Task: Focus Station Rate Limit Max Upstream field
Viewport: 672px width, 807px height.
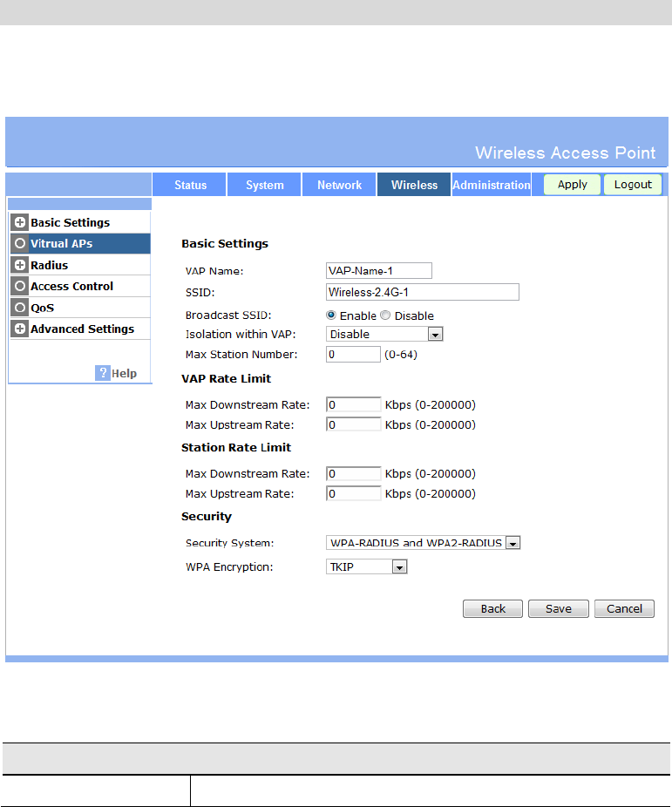Action: coord(354,493)
